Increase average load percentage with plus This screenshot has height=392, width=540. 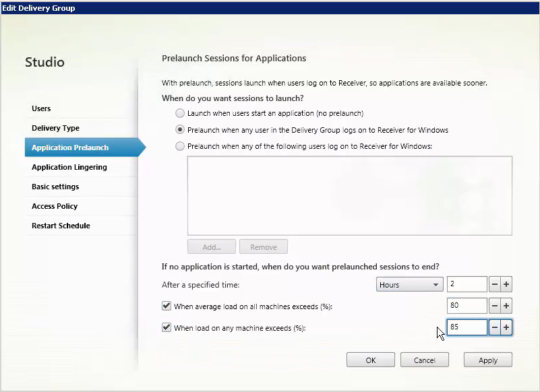(506, 306)
